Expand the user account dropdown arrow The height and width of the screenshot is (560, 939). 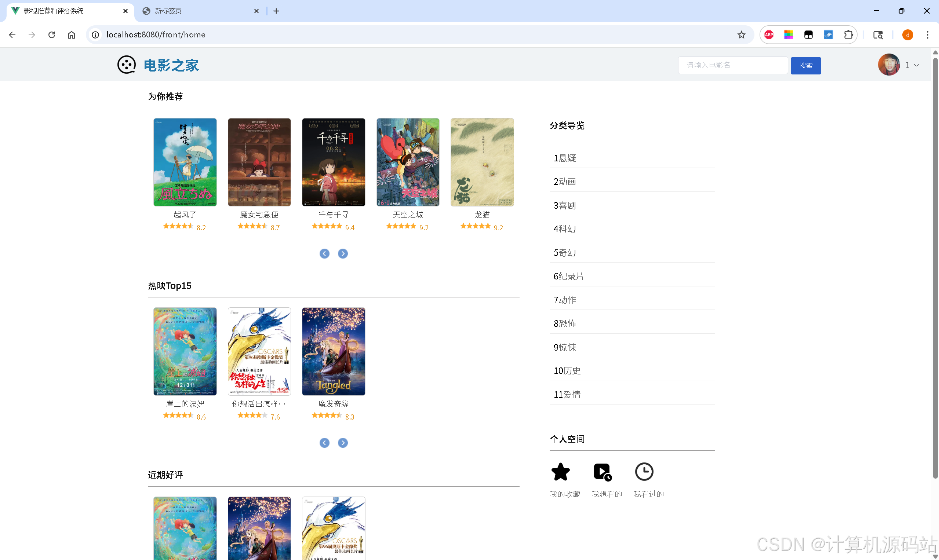[916, 65]
